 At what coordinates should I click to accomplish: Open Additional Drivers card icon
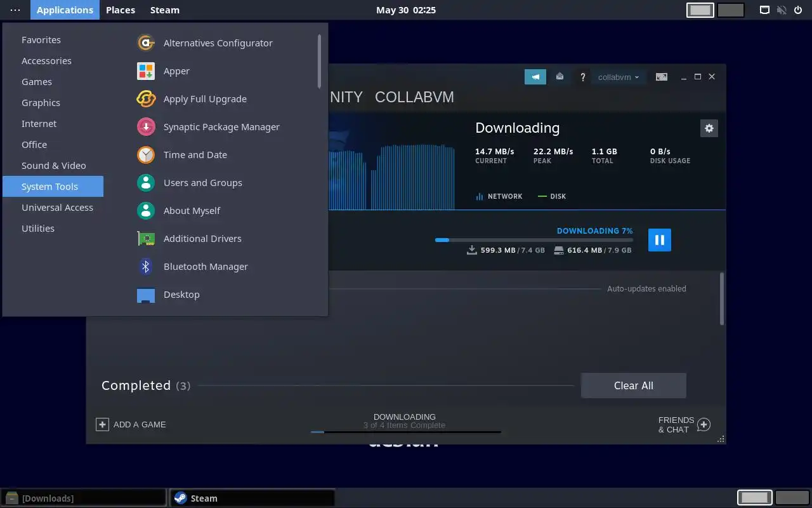pos(146,239)
